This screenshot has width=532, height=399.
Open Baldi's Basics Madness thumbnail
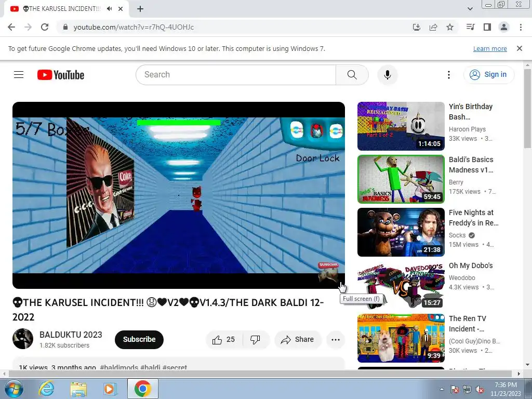(x=401, y=179)
